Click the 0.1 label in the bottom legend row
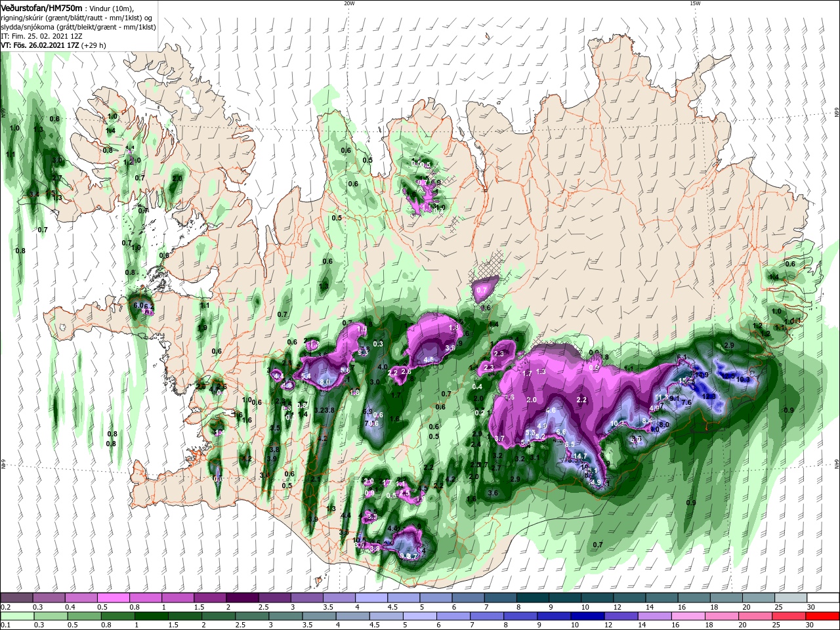Image resolution: width=840 pixels, height=630 pixels. click(x=5, y=625)
